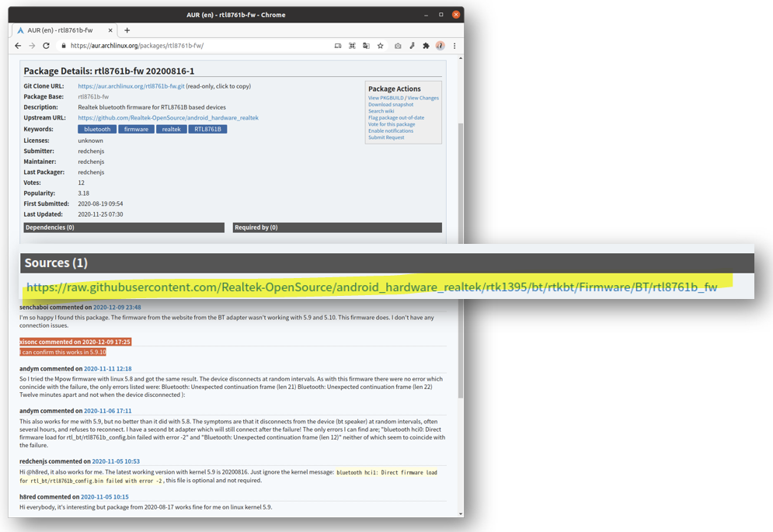This screenshot has height=532, width=773.
Task: Open View PKGBUILD link
Action: pos(385,98)
